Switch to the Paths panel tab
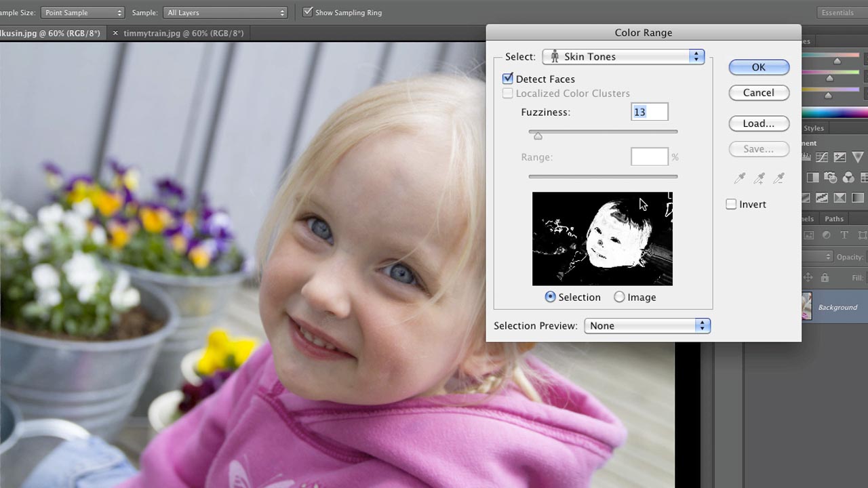Screen dimensions: 868x488 pyautogui.click(x=834, y=219)
